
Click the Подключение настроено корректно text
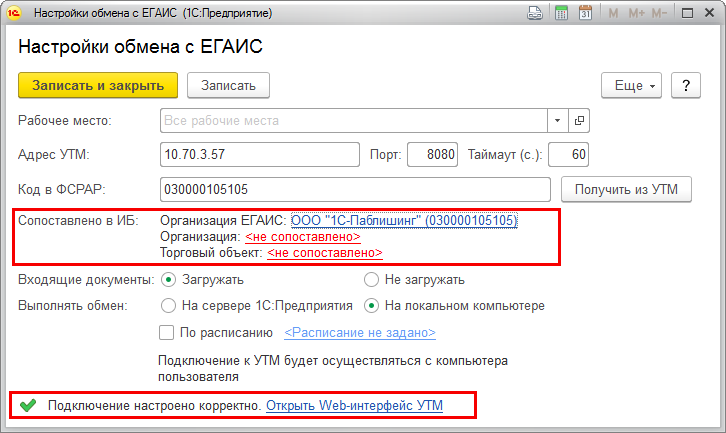pyautogui.click(x=155, y=406)
